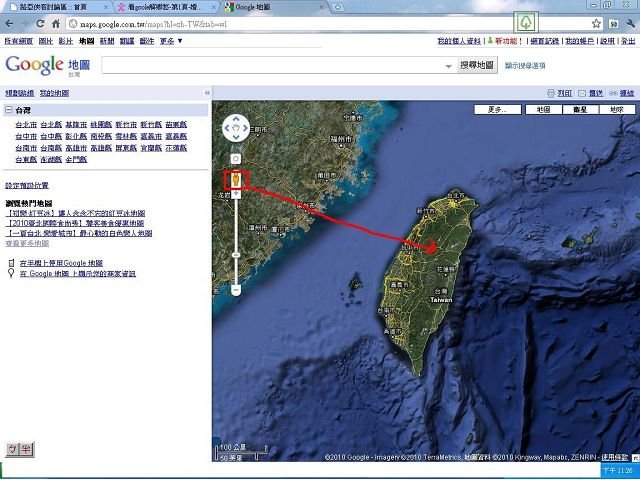Open the 我的地圖 link
Screen dimensions: 640x480
point(54,93)
